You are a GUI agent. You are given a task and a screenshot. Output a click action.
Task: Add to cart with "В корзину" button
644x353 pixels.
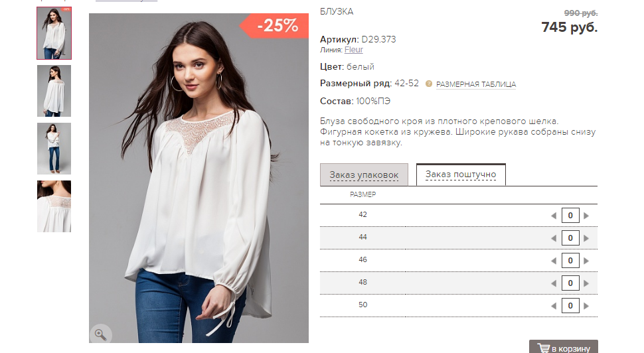pos(563,348)
